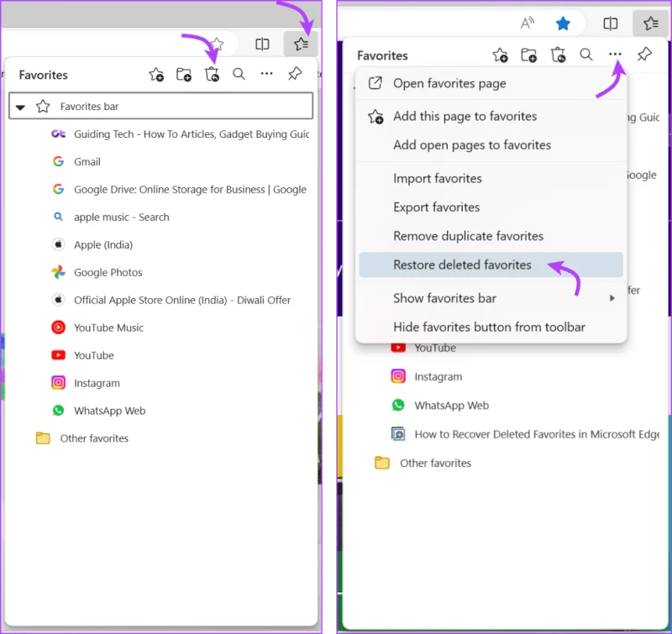Open the Apple (India) favorite
Viewport: 672px width, 634px height.
pos(92,244)
